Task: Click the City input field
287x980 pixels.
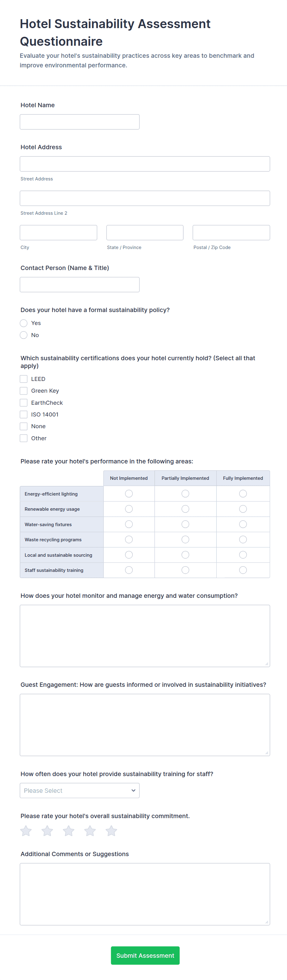Action: (59, 232)
